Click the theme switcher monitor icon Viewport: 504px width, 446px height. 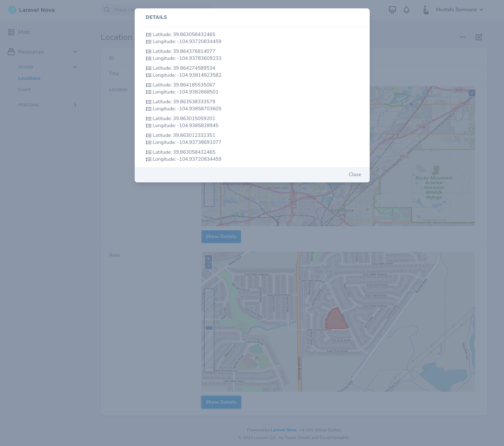click(x=392, y=10)
